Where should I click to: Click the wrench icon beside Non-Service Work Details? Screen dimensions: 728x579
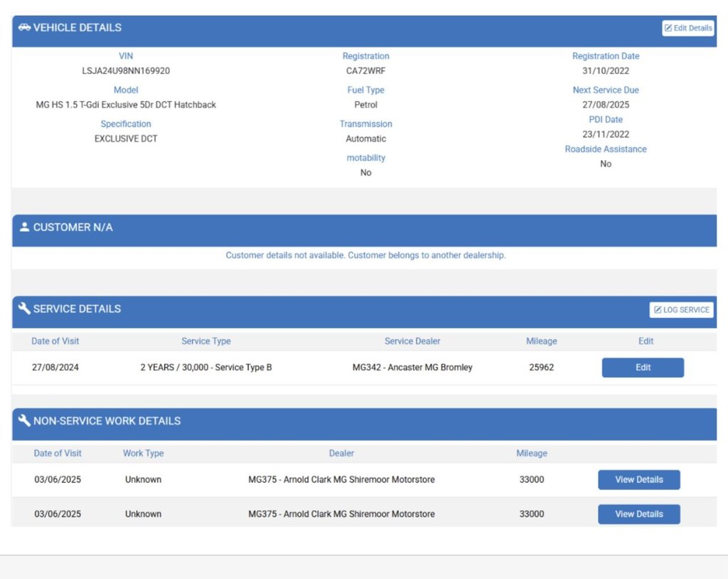pyautogui.click(x=24, y=420)
